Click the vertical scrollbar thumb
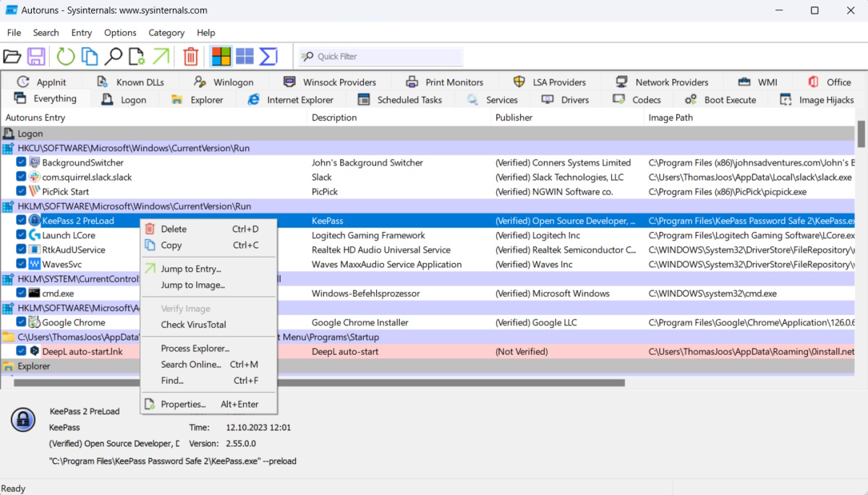 [861, 134]
